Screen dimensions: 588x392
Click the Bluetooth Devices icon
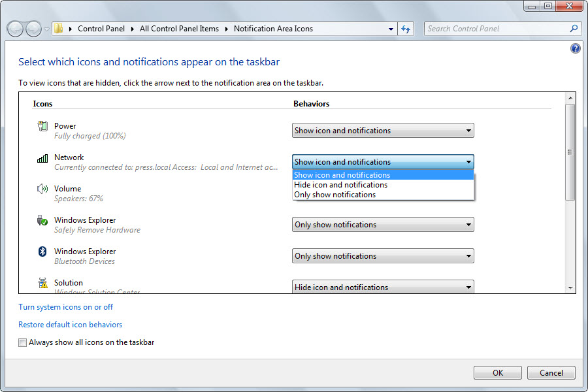(x=42, y=252)
